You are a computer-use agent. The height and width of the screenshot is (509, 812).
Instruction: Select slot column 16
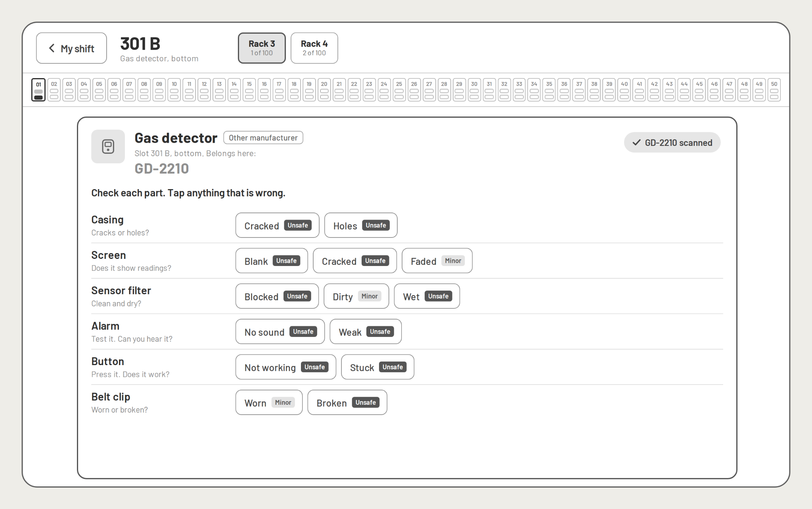tap(264, 90)
